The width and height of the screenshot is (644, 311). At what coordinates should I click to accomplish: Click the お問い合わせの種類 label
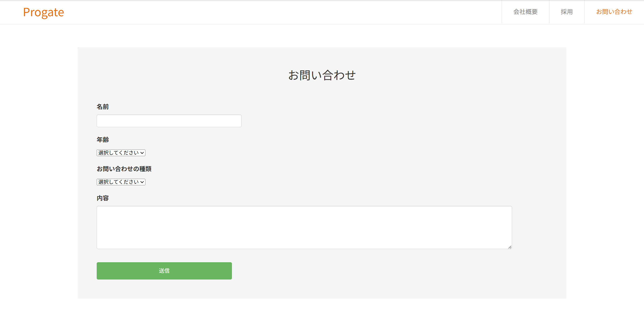click(124, 169)
